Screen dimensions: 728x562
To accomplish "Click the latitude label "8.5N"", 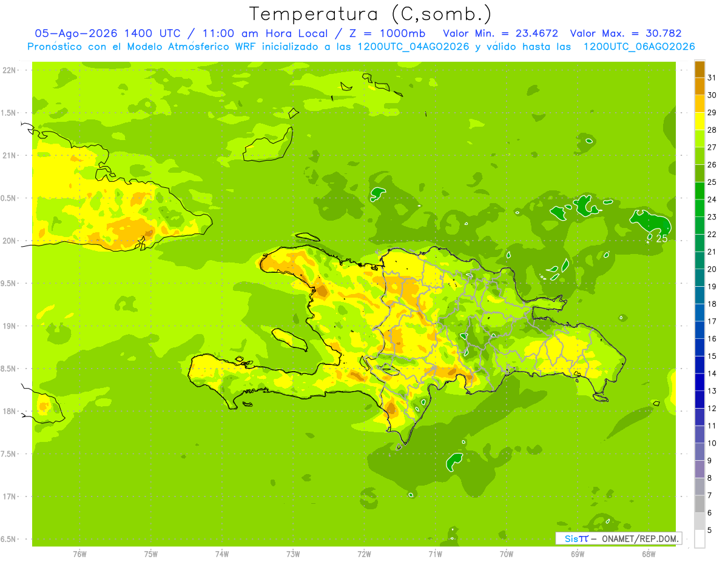I will tap(8, 369).
